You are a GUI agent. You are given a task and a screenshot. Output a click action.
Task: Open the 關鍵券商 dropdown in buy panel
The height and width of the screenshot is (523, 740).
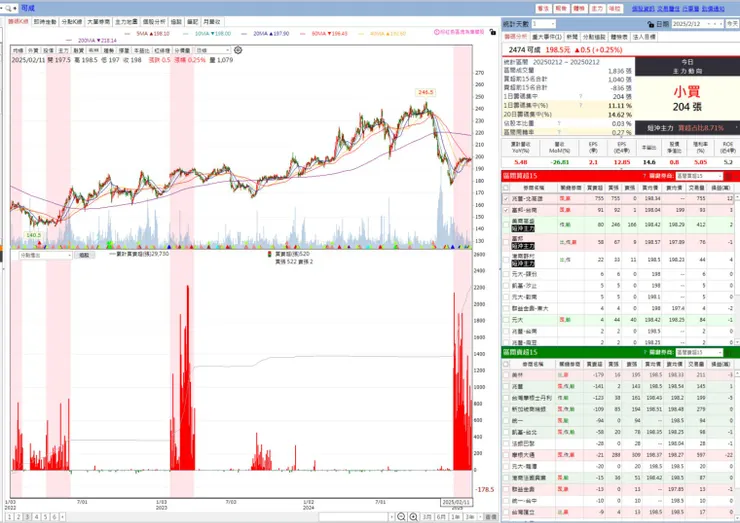698,176
